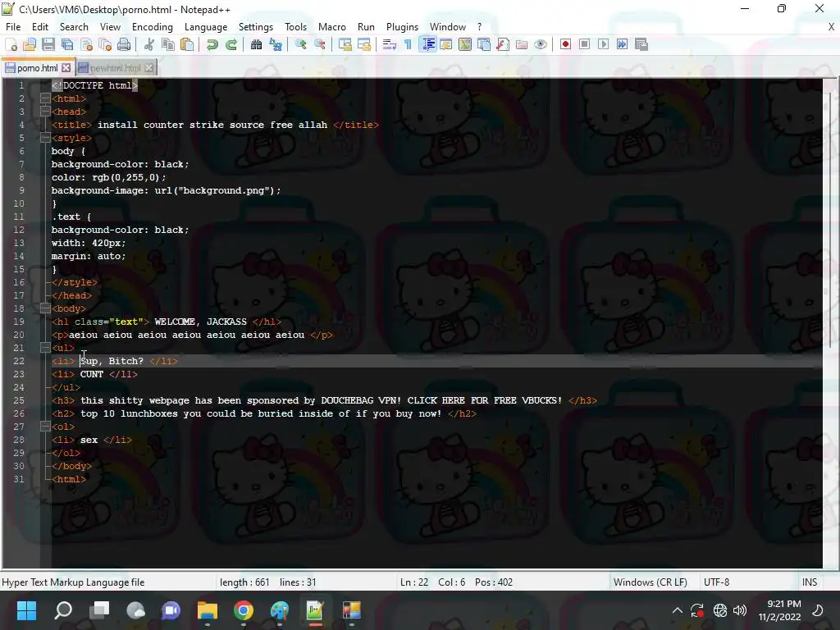The width and height of the screenshot is (840, 630).
Task: Collapse the body fold marker on line 18
Action: 45,308
